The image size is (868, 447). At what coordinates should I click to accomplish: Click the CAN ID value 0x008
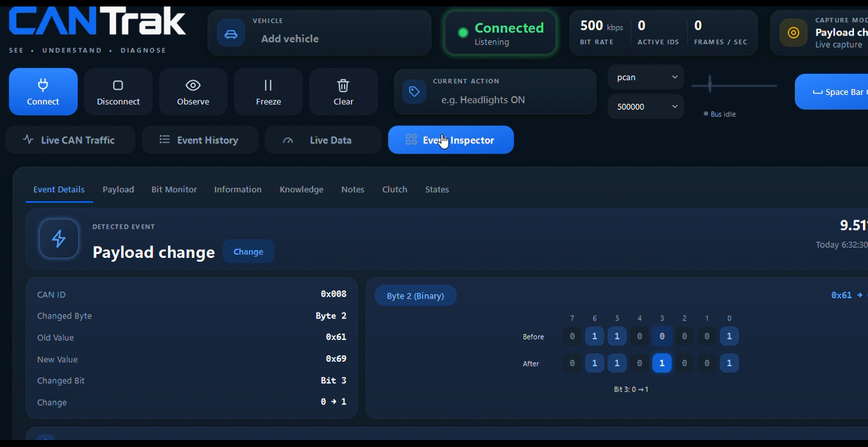pyautogui.click(x=334, y=294)
